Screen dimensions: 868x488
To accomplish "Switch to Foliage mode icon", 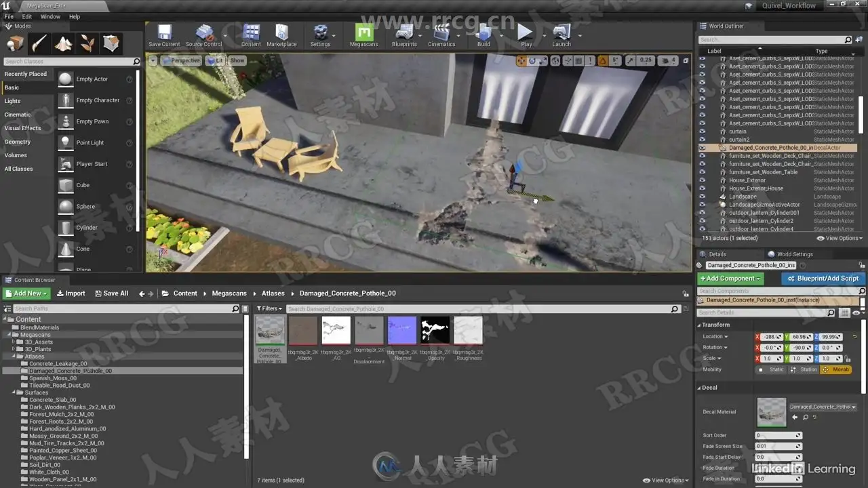I will click(x=87, y=44).
